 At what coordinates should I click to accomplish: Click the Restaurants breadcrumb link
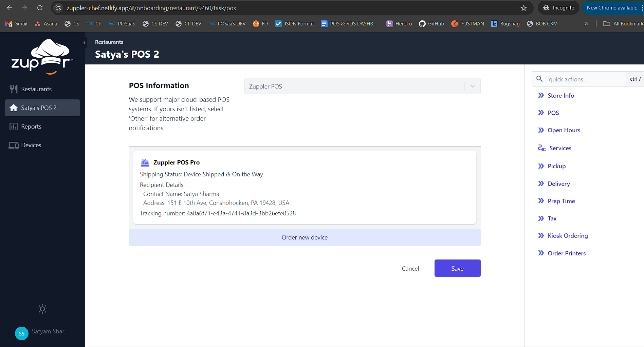click(x=109, y=42)
